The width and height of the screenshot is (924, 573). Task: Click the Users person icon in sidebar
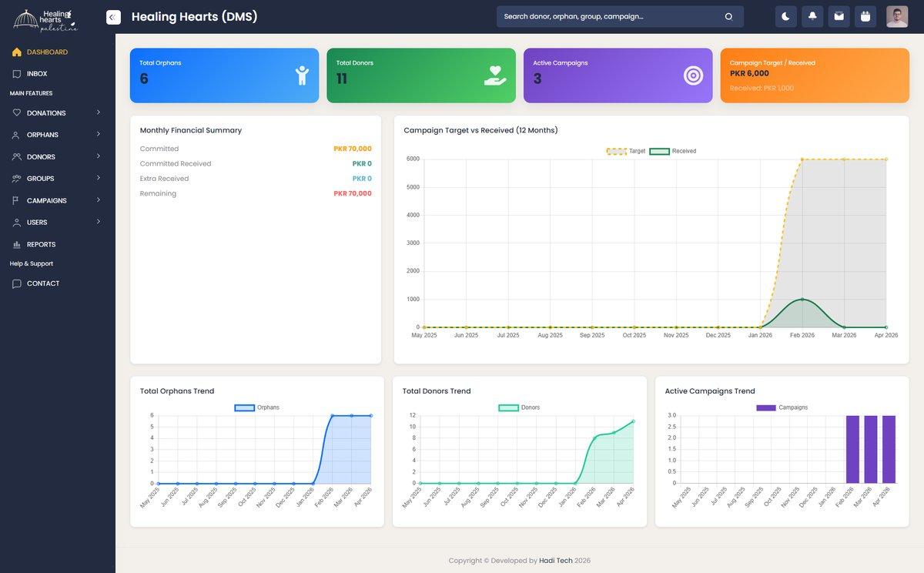(17, 223)
